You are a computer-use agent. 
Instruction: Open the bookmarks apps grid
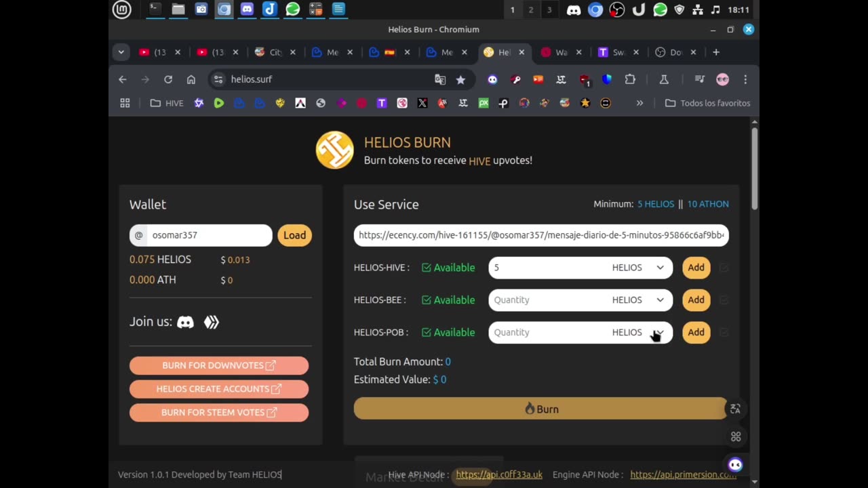click(125, 103)
